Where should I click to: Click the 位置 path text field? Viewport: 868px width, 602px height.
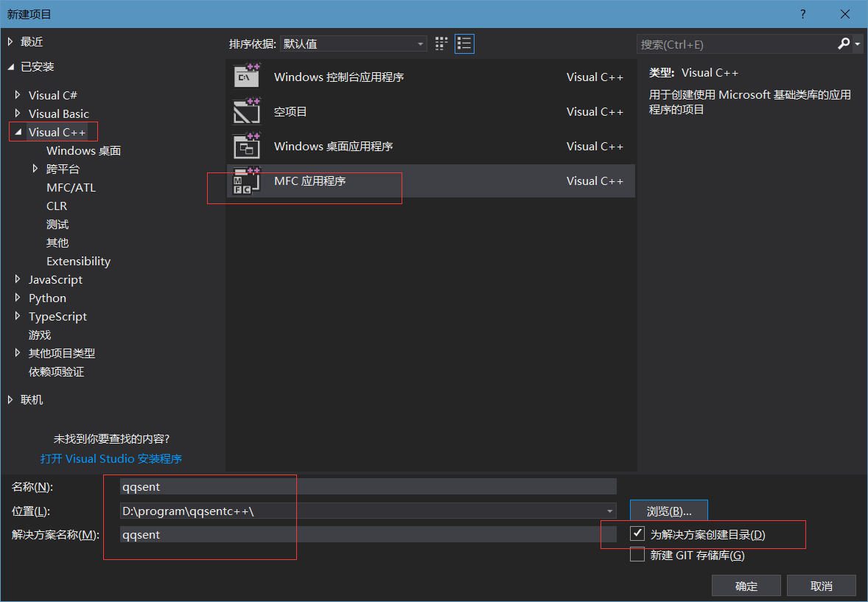362,511
